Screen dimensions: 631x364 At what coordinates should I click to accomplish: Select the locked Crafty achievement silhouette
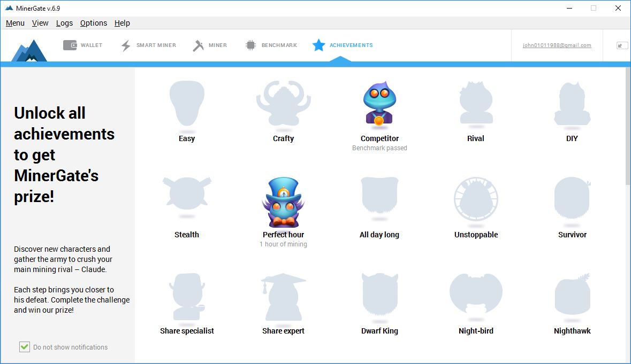coord(283,104)
